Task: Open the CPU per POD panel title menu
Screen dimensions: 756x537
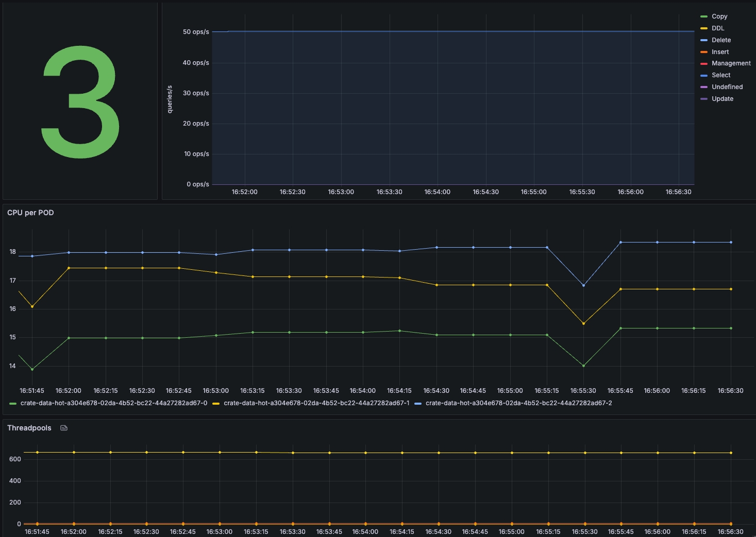Action: [30, 213]
